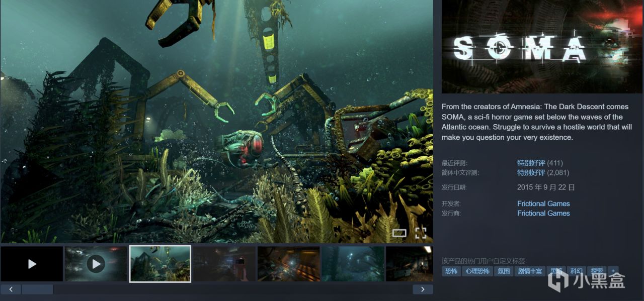The width and height of the screenshot is (644, 301).
Task: Open the teal underwater screenshot thumbnail
Action: pos(353,264)
